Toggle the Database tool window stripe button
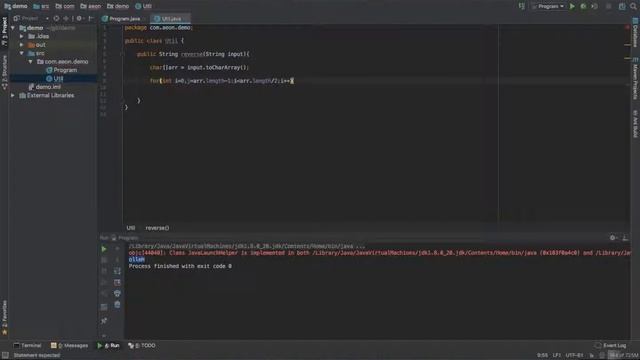 click(636, 33)
